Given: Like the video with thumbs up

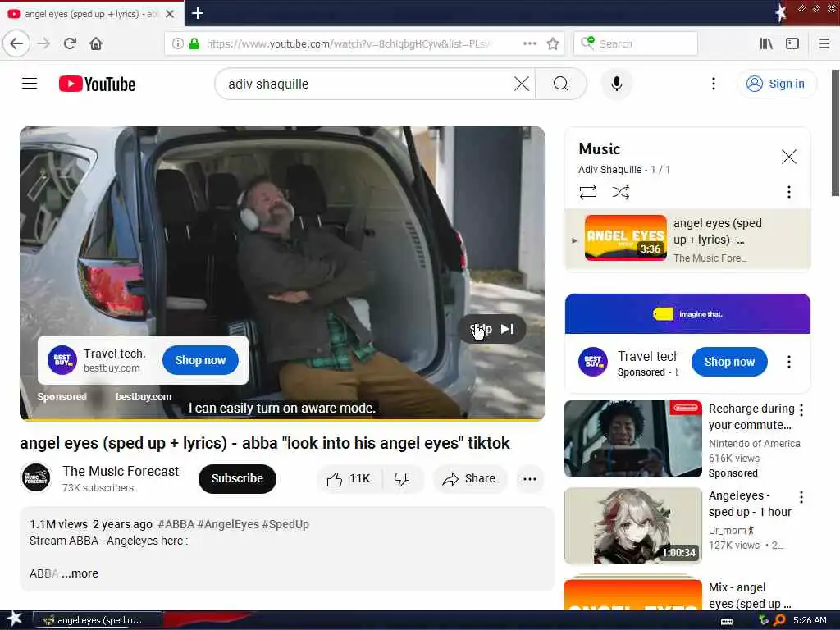Looking at the screenshot, I should click(349, 479).
